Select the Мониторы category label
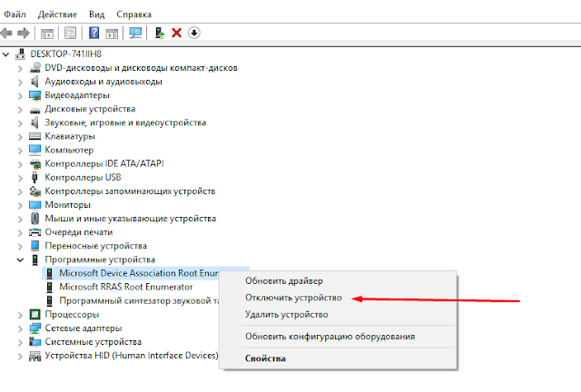Image resolution: width=581 pixels, height=392 pixels. pos(67,205)
